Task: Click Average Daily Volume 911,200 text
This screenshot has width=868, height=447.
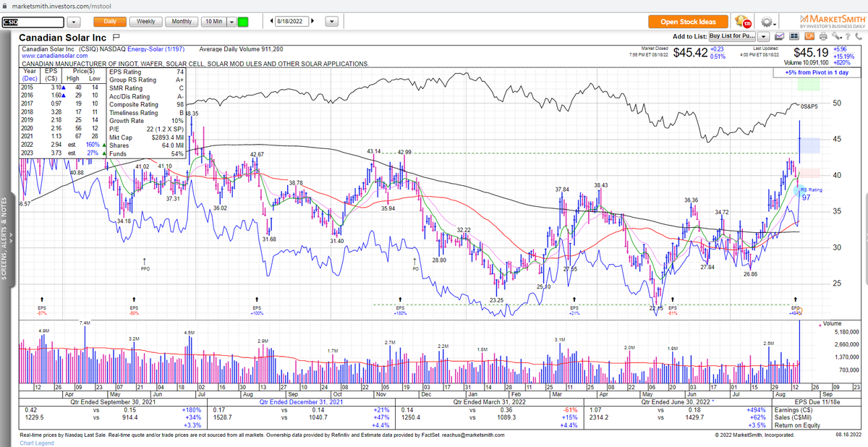Action: pos(241,49)
